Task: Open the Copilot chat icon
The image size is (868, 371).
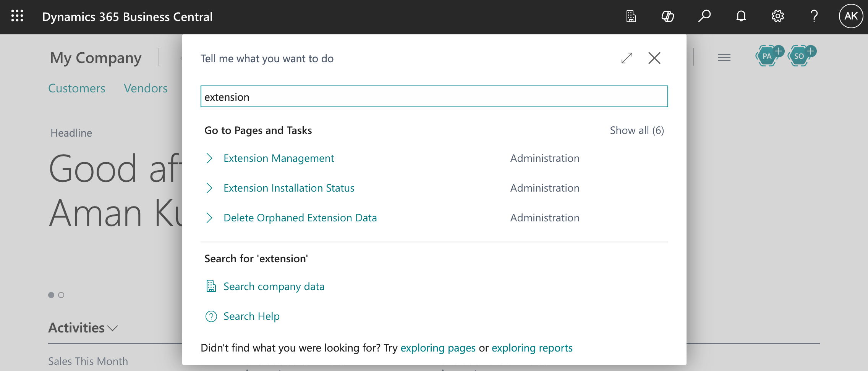Action: coord(667,16)
